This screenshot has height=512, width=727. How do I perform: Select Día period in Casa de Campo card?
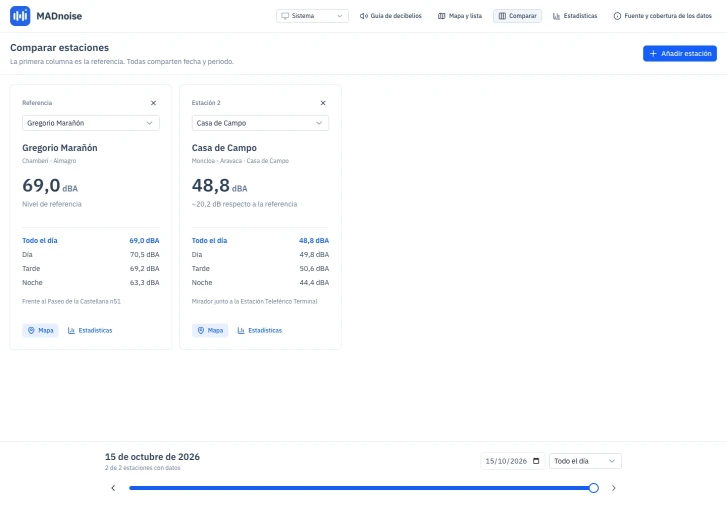[261, 254]
